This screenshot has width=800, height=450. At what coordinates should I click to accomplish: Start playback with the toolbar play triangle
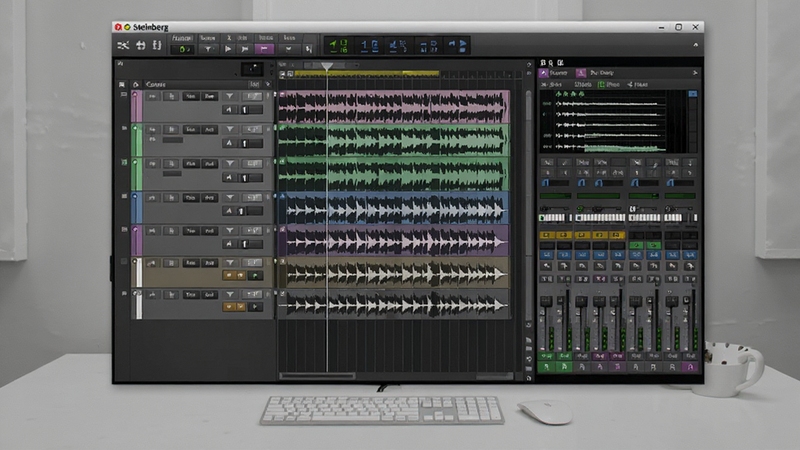[228, 49]
